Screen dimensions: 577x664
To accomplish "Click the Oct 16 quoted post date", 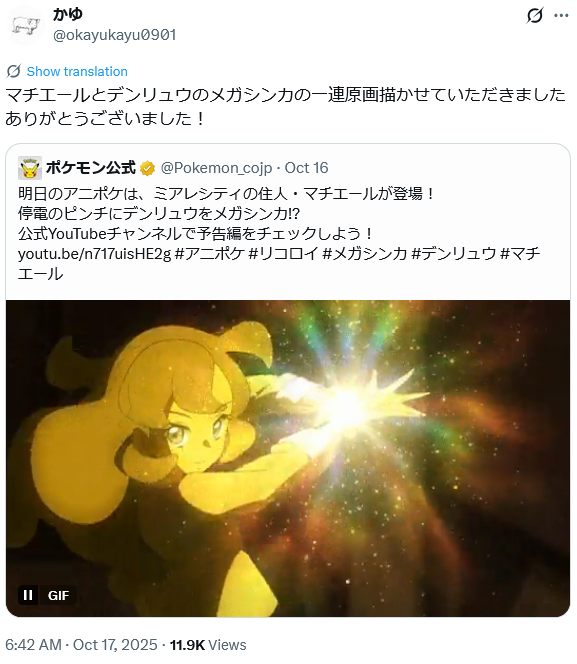I will click(306, 168).
